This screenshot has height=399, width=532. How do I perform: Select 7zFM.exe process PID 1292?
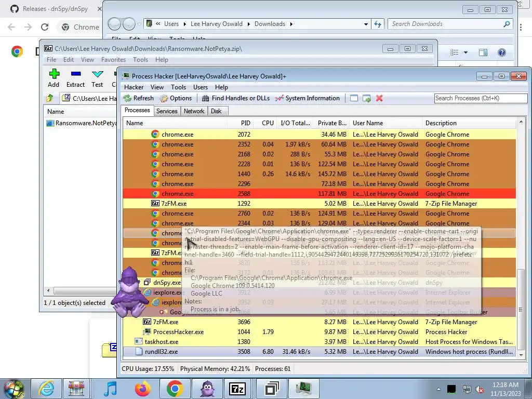[x=320, y=204]
